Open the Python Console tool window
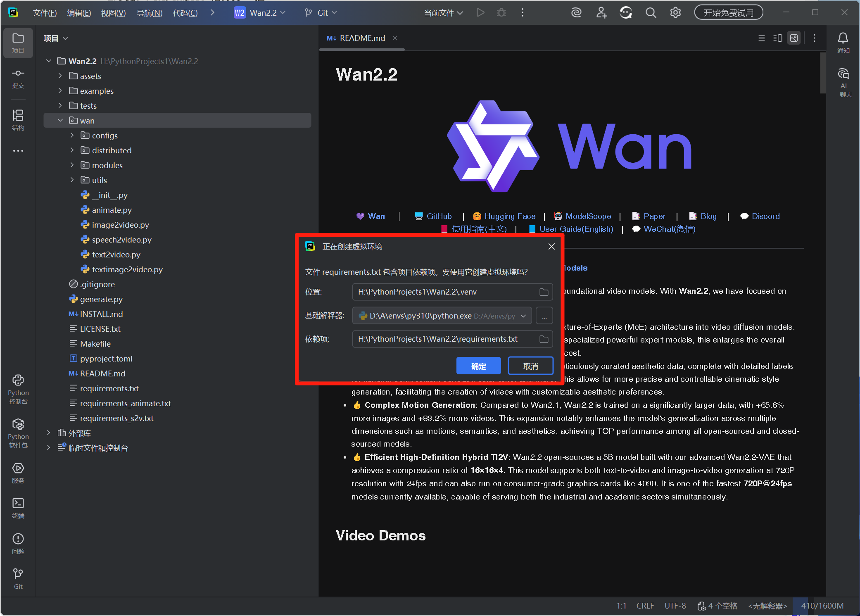 (x=18, y=389)
